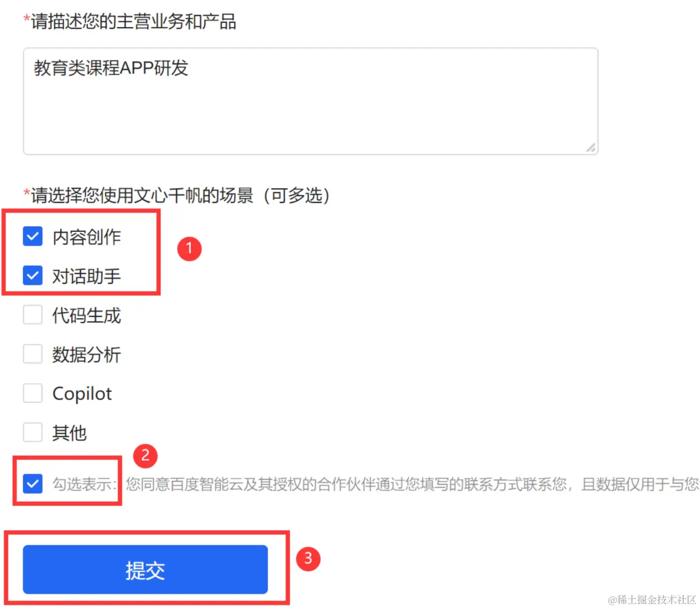The image size is (700, 609).
Task: Check the 代码生成 checkbox
Action: point(33,315)
